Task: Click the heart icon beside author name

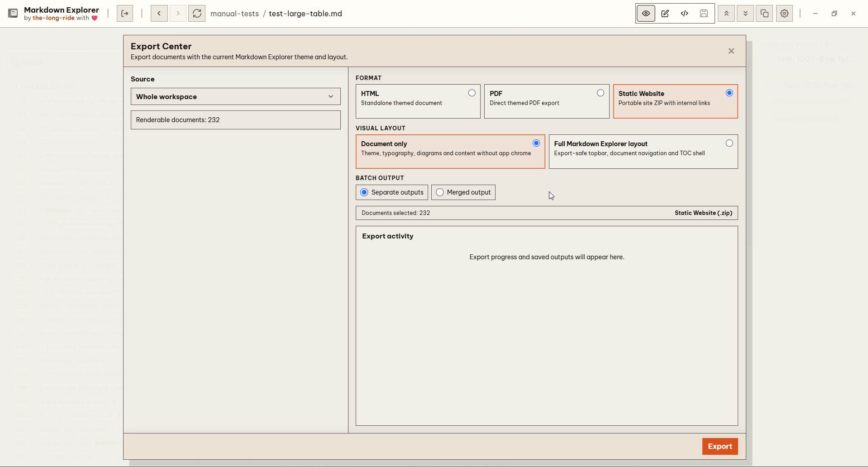Action: (95, 18)
